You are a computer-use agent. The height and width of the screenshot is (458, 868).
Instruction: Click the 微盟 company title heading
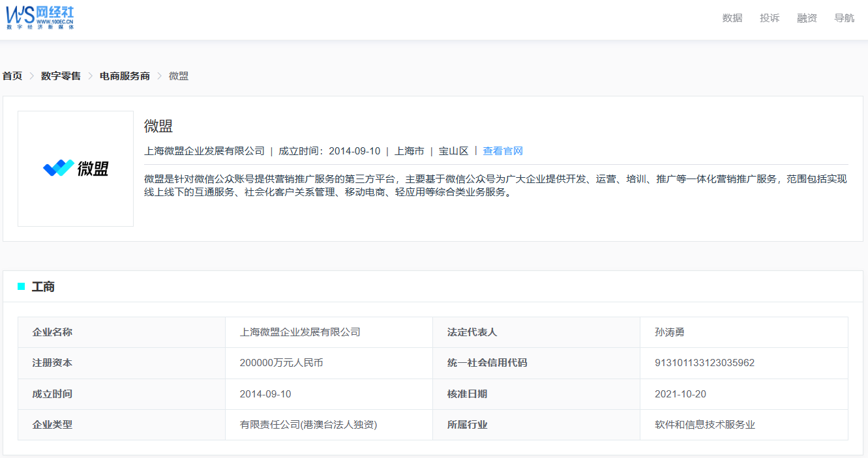click(x=158, y=126)
